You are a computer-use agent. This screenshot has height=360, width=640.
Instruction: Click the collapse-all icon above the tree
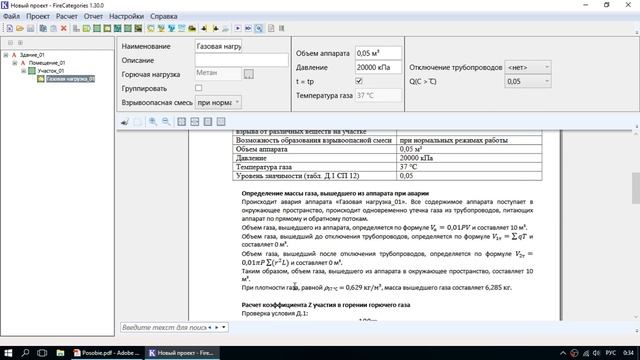click(x=10, y=42)
